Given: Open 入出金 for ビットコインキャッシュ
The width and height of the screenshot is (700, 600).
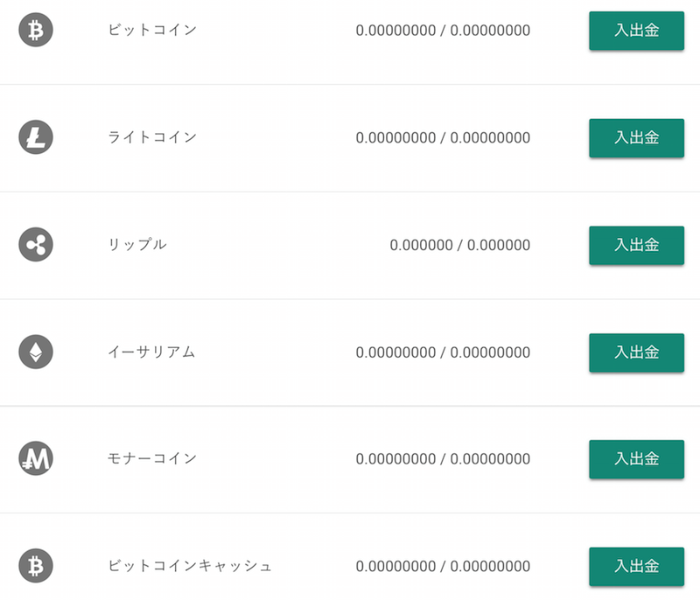Looking at the screenshot, I should [637, 567].
